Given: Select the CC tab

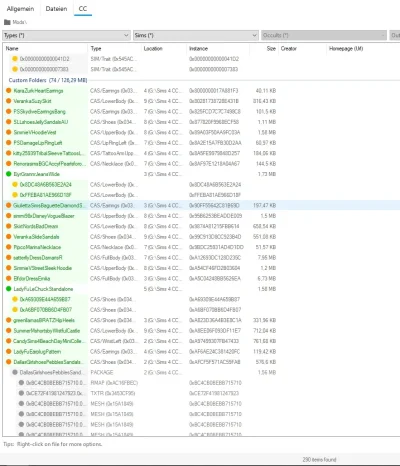Looking at the screenshot, I should point(83,9).
